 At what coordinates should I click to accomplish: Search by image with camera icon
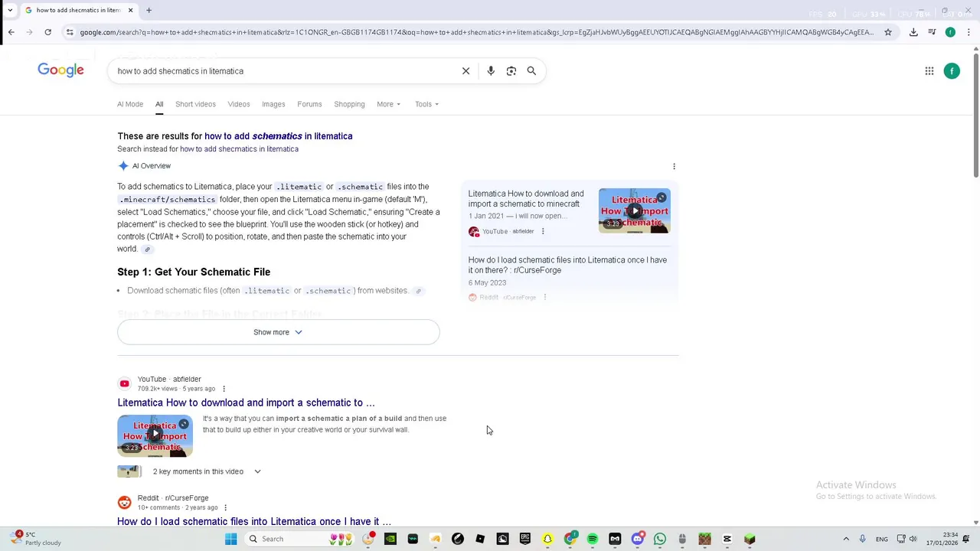coord(511,71)
